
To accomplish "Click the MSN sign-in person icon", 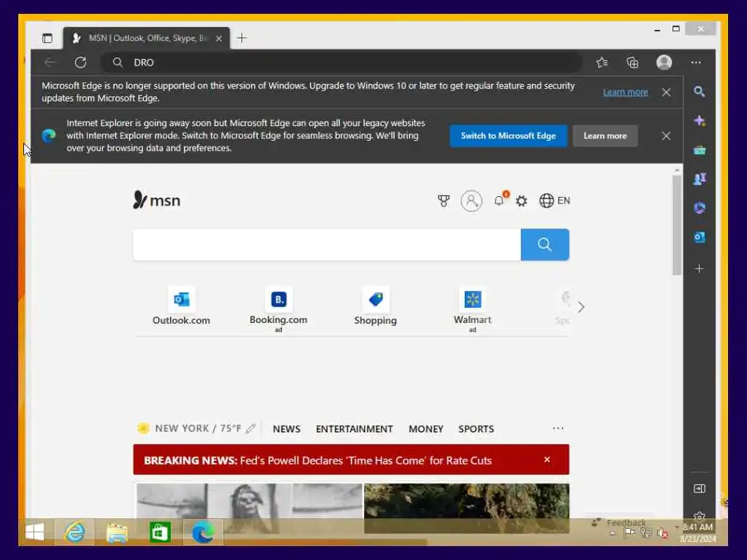I will click(x=471, y=201).
